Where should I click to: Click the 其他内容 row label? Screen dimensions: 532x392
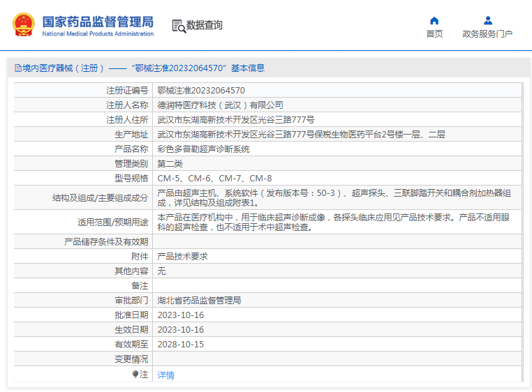131,271
